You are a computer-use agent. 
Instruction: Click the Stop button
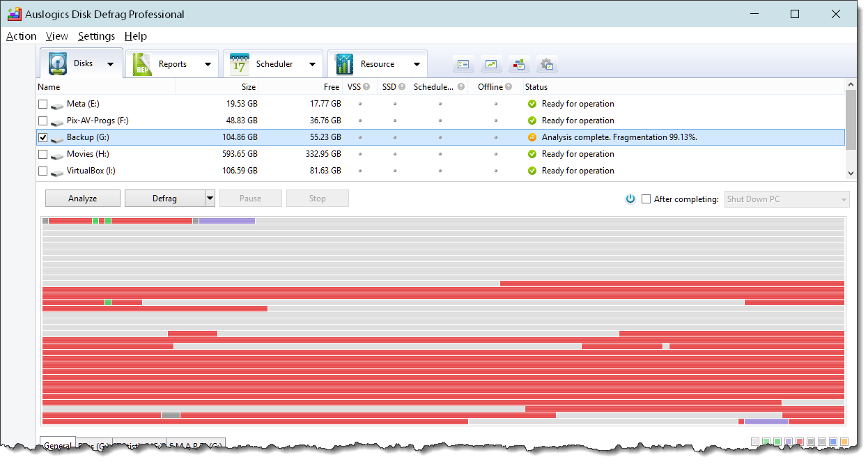click(x=318, y=199)
